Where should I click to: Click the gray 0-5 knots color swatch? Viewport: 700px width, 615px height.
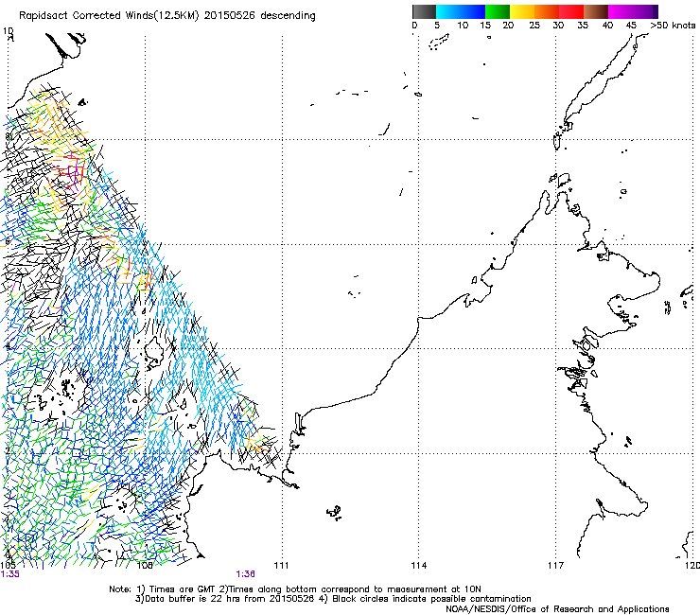pyautogui.click(x=424, y=11)
